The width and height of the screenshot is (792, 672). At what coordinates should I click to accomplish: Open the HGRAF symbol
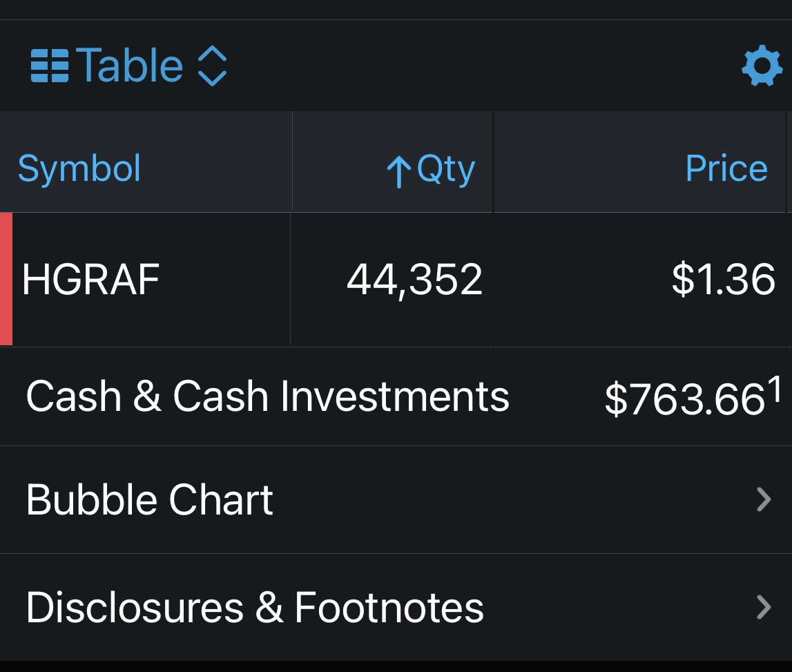coord(91,280)
